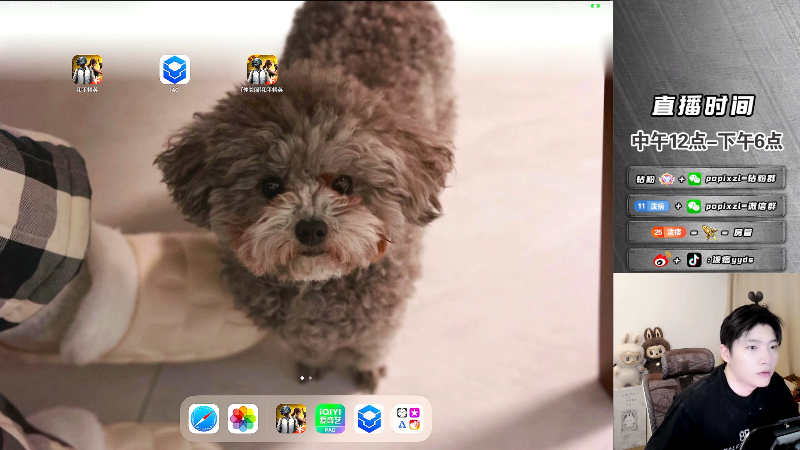The height and width of the screenshot is (450, 800).
Task: Launch the [体验服]和平精英 test server game
Action: [x=262, y=70]
